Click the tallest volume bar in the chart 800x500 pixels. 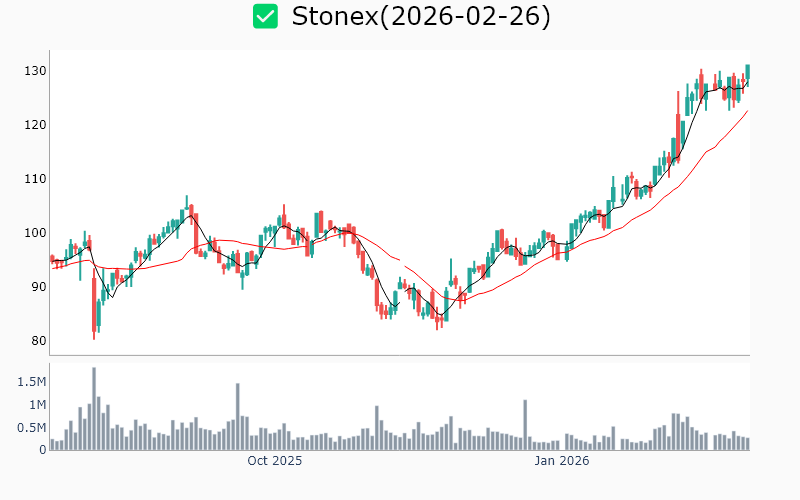pos(94,410)
